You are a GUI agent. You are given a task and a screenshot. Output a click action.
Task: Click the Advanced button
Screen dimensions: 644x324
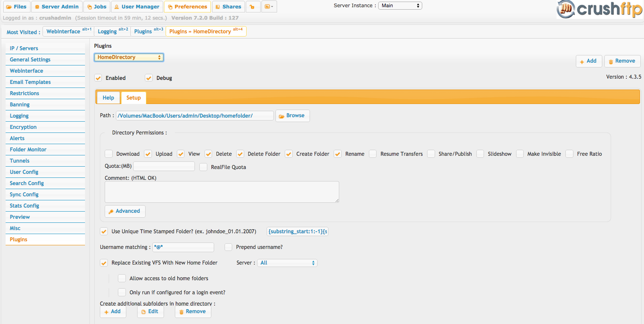(125, 211)
